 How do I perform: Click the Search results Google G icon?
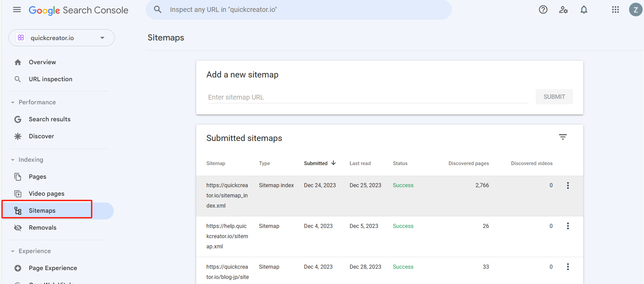click(18, 119)
